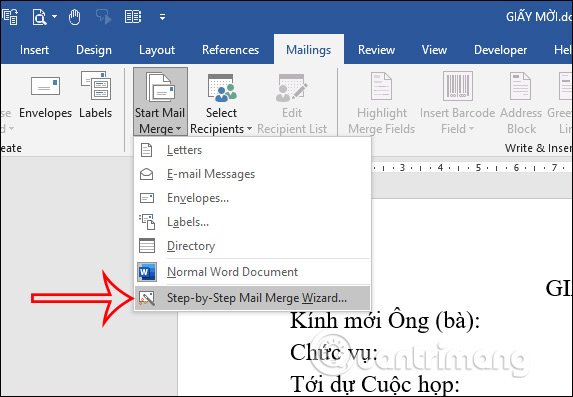Open the Insert ribbon tab
The image size is (573, 397).
[34, 50]
